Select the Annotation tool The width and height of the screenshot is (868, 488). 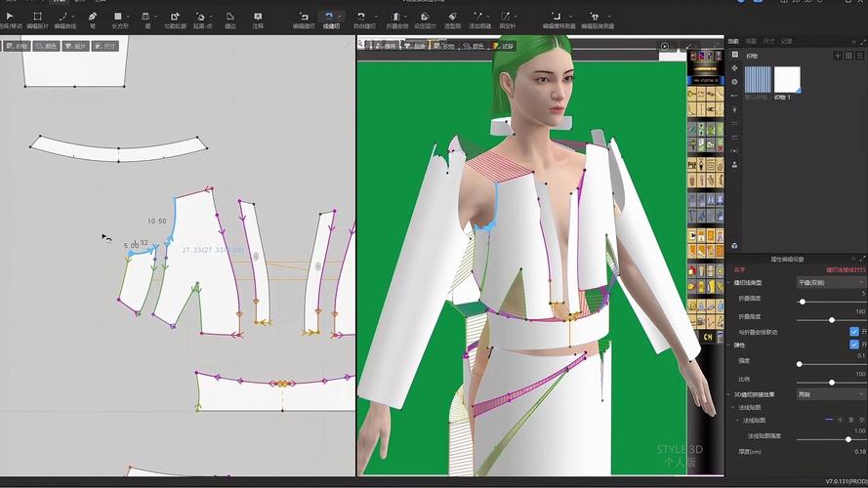tap(258, 20)
